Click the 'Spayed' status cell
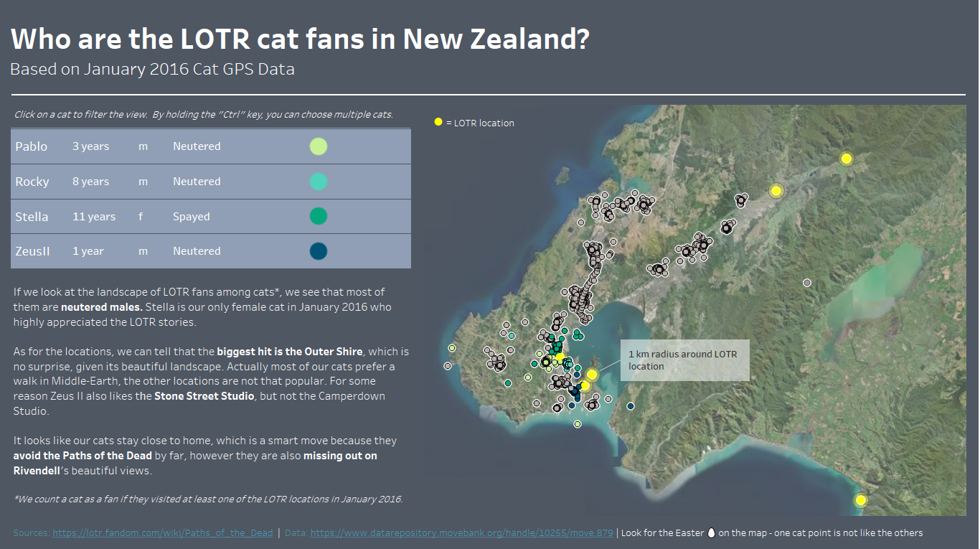The image size is (980, 549). tap(192, 217)
